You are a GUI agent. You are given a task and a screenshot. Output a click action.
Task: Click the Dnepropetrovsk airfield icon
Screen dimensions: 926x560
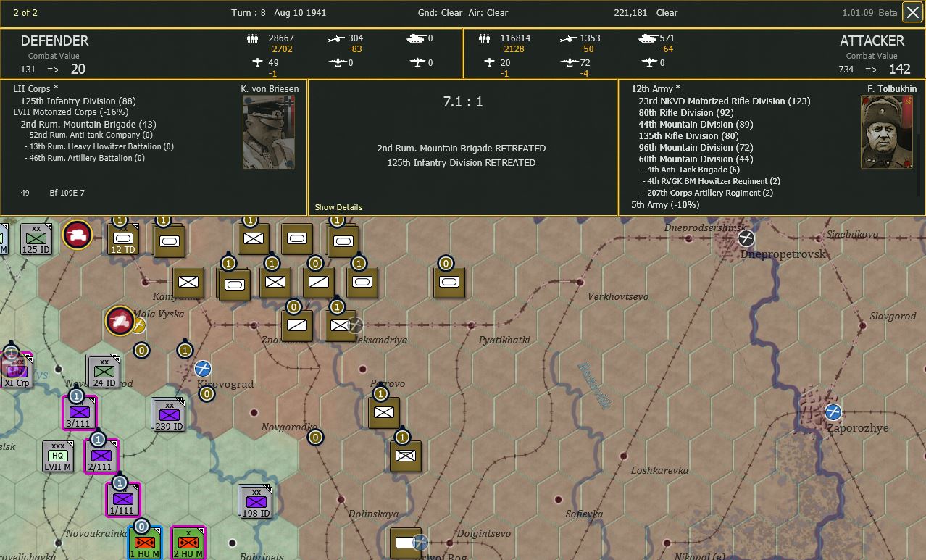click(x=746, y=238)
